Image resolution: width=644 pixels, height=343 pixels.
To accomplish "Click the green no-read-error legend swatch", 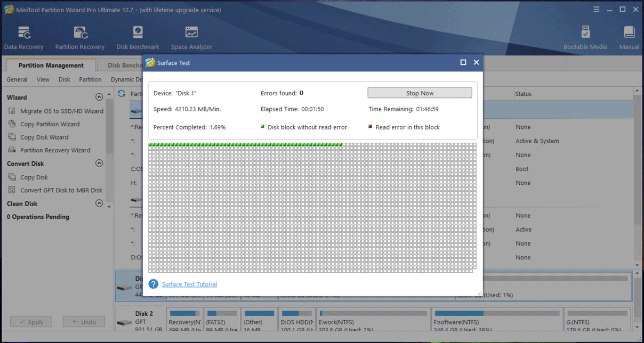I will (x=262, y=127).
